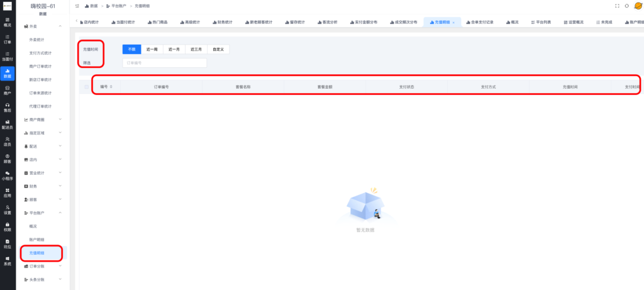The image size is (644, 290).
Task: Select the 自定义 recharge time option
Action: 218,49
